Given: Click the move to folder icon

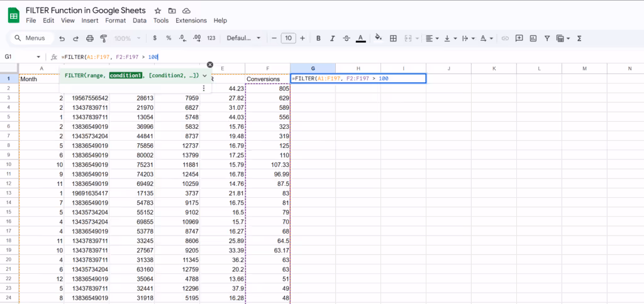Looking at the screenshot, I should [x=172, y=11].
